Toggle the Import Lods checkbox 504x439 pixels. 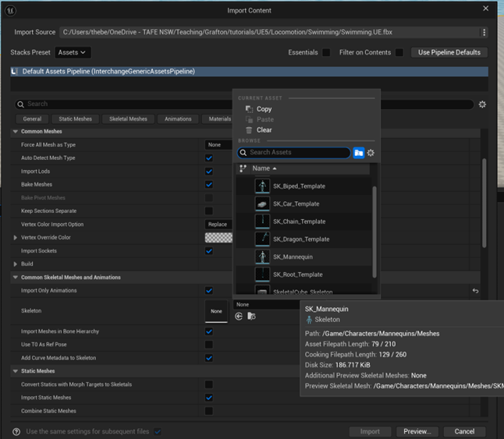point(208,172)
